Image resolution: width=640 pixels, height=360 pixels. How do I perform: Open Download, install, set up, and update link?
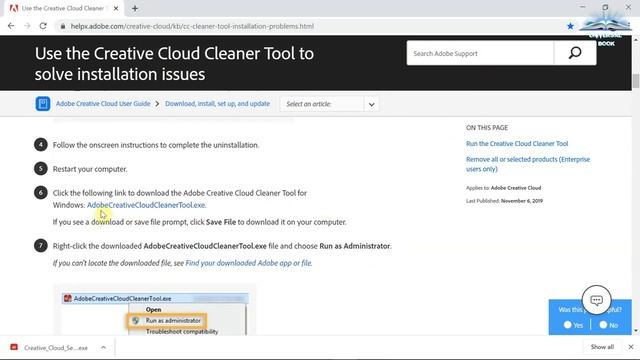coord(217,104)
